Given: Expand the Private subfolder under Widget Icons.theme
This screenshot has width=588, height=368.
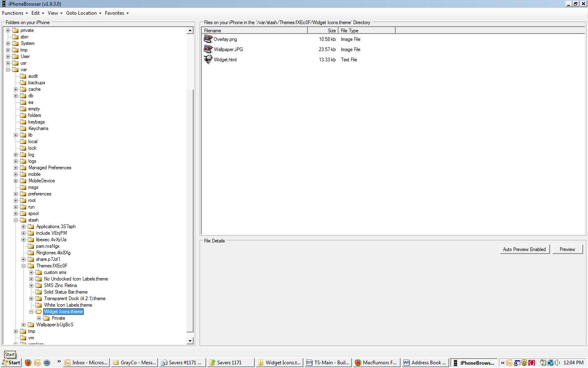Looking at the screenshot, I should [39, 318].
